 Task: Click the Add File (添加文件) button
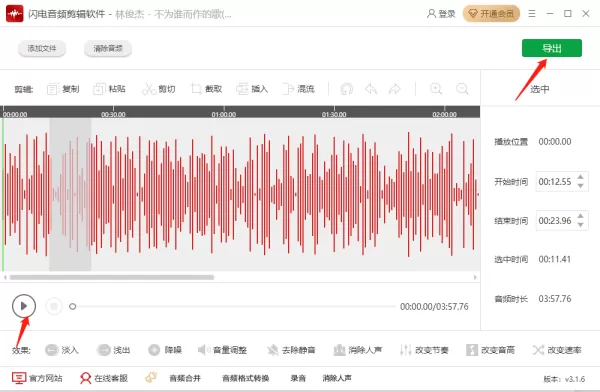coord(42,49)
